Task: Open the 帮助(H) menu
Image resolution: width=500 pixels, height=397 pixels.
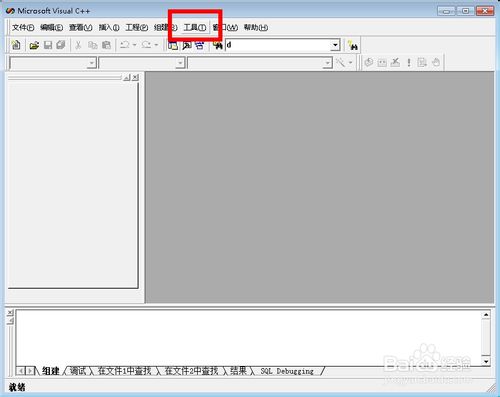Action: [256, 27]
